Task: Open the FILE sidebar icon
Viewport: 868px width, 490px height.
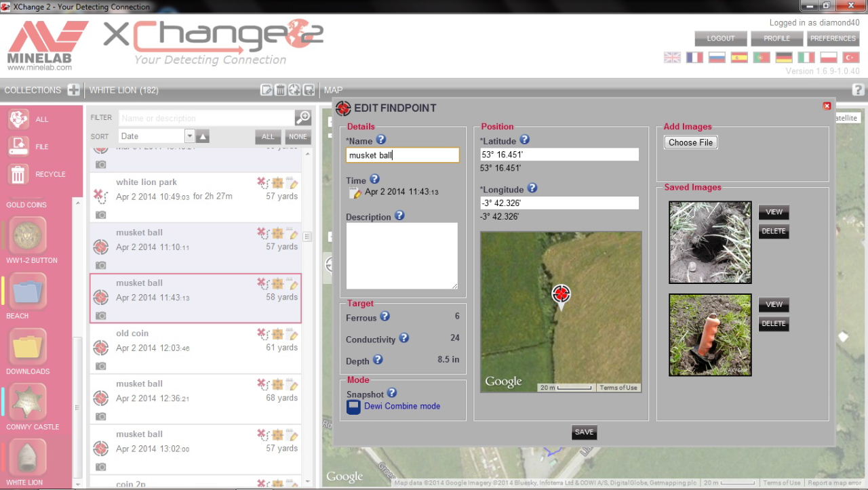Action: pyautogui.click(x=18, y=146)
